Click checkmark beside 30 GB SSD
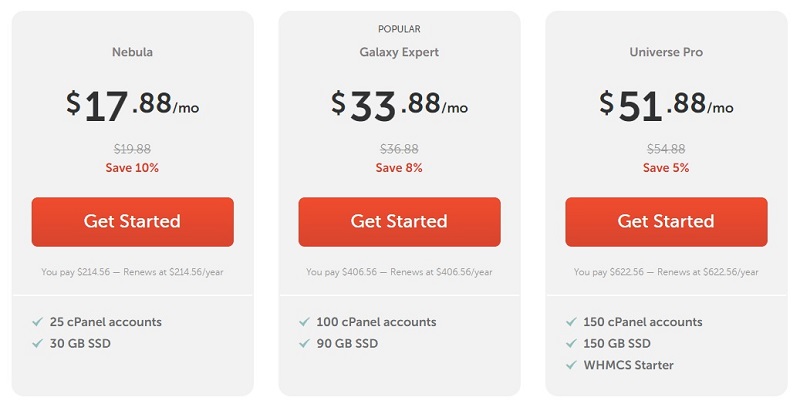The image size is (800, 404). click(x=38, y=343)
